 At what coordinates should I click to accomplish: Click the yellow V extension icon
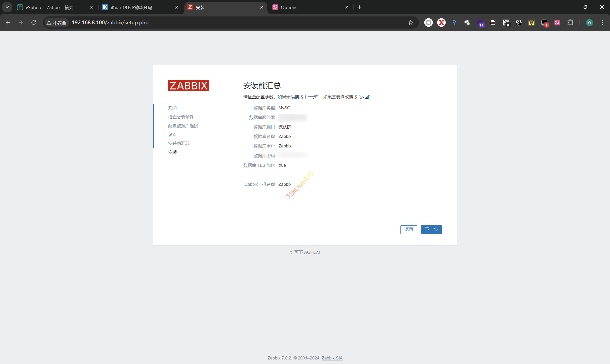pos(531,23)
